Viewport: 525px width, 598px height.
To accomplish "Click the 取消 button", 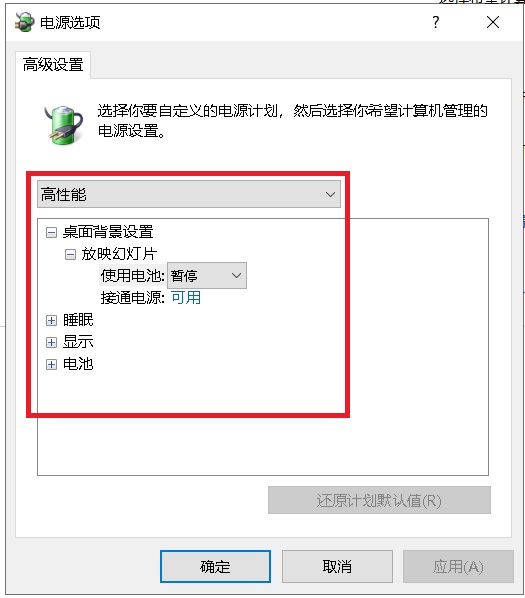I will pyautogui.click(x=337, y=566).
